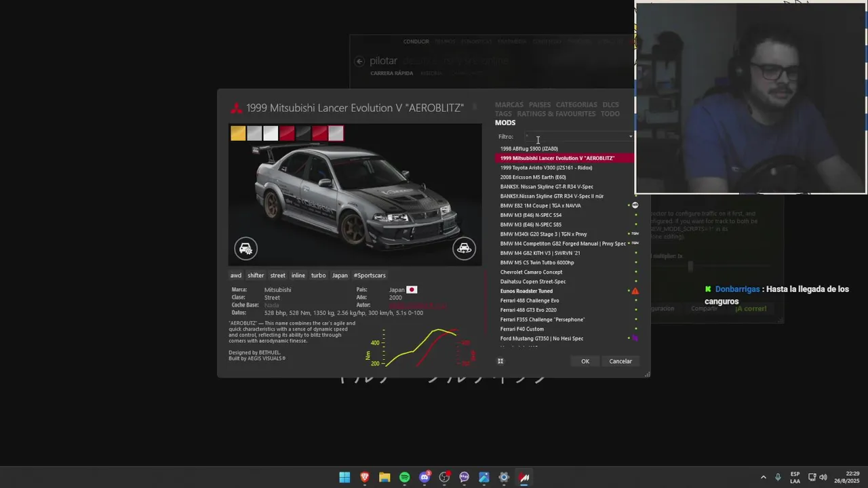Click the awd tag
The width and height of the screenshot is (868, 488).
(236, 276)
